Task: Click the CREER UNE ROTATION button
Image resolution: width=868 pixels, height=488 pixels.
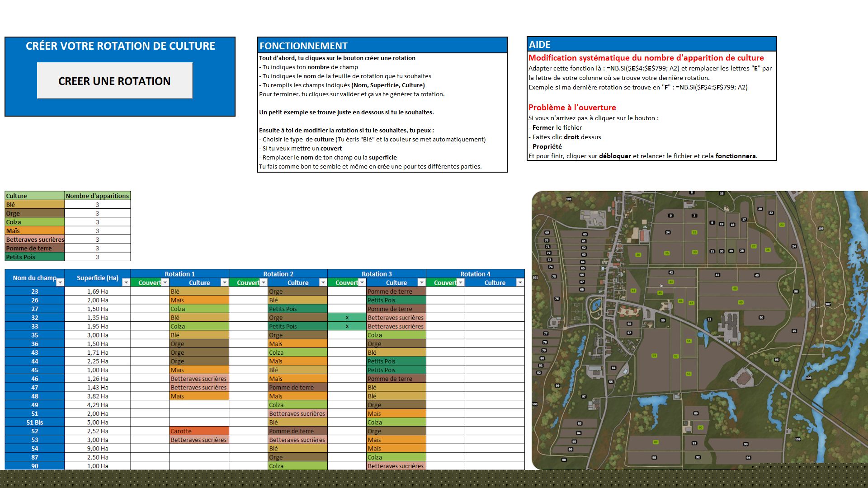Action: (114, 81)
